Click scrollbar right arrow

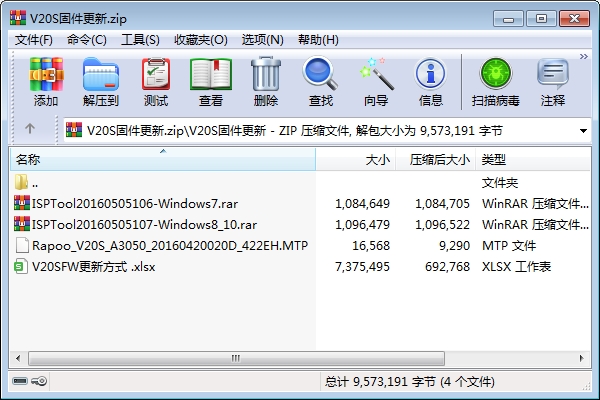[x=582, y=359]
